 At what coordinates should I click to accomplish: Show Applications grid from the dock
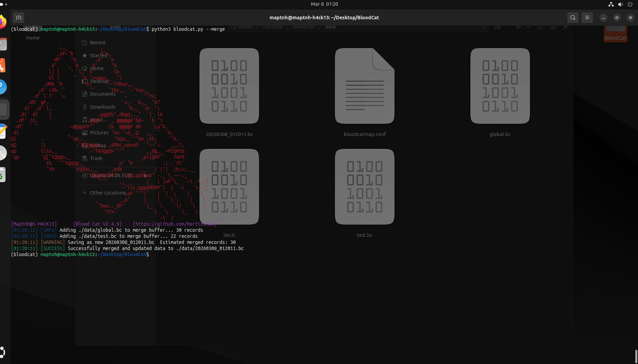coord(3,352)
